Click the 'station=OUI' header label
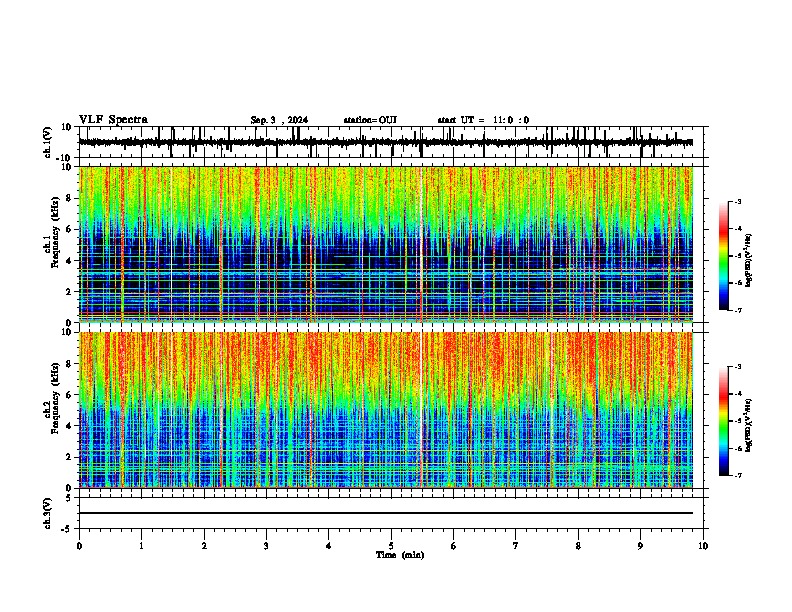792x612 pixels. pos(370,120)
